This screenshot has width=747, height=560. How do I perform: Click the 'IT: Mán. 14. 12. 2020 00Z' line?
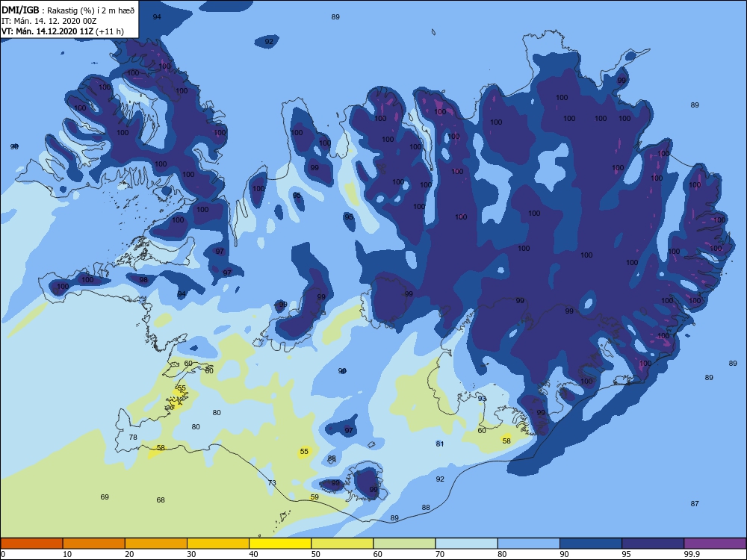(49, 21)
